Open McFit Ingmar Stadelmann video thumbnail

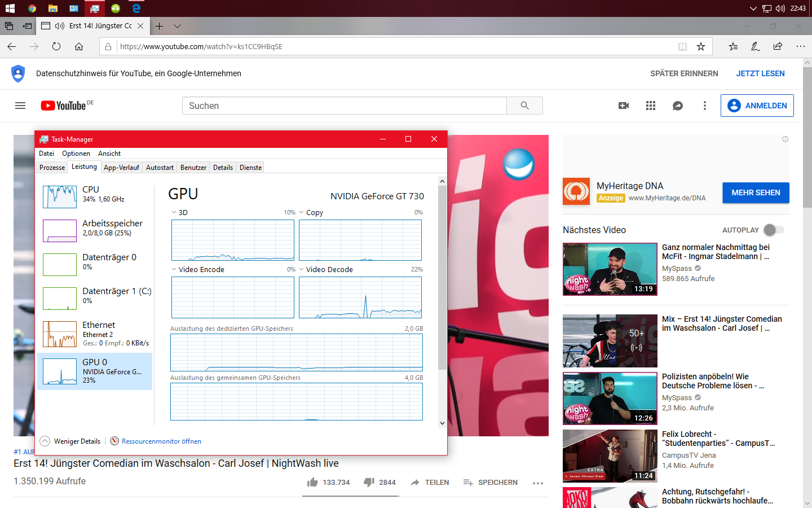[610, 269]
